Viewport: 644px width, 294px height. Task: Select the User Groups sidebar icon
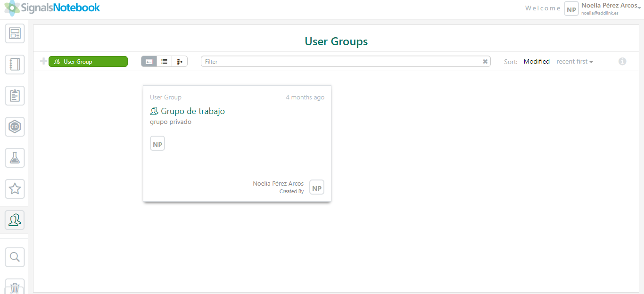point(15,220)
